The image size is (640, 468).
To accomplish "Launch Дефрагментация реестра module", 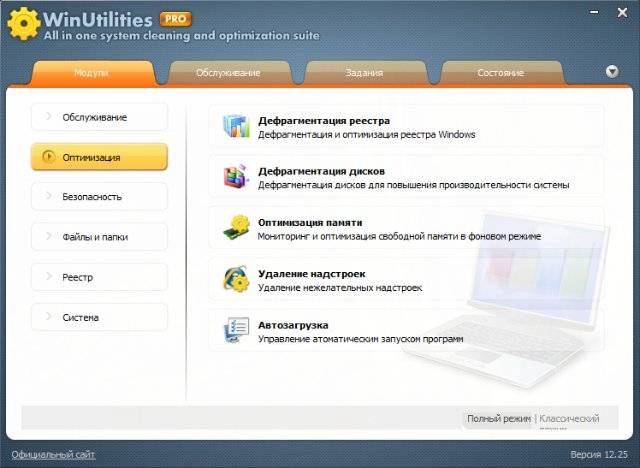I will (x=324, y=121).
